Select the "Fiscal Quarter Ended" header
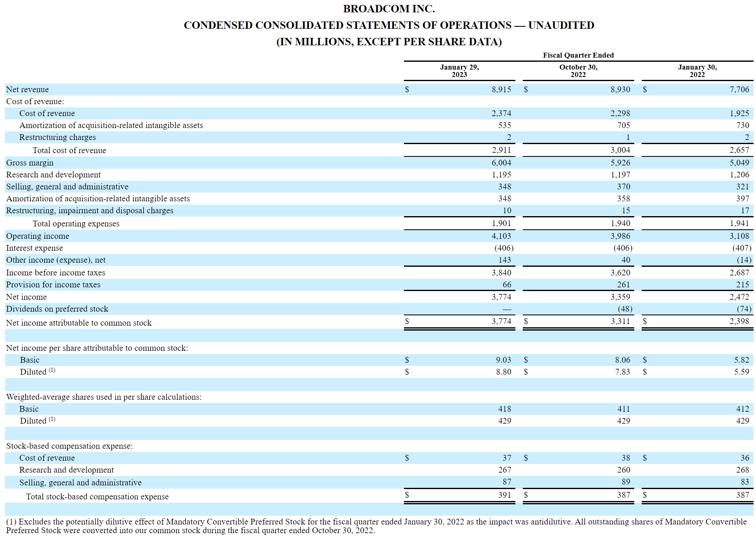The height and width of the screenshot is (536, 756). [x=578, y=55]
